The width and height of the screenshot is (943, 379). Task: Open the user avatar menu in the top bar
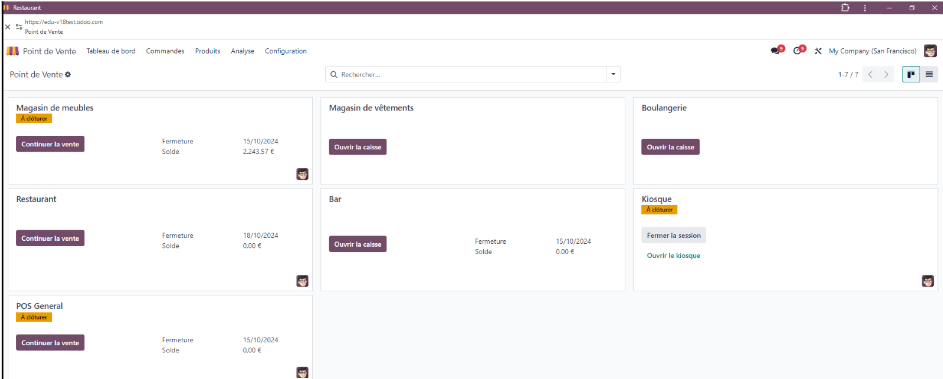pos(930,51)
